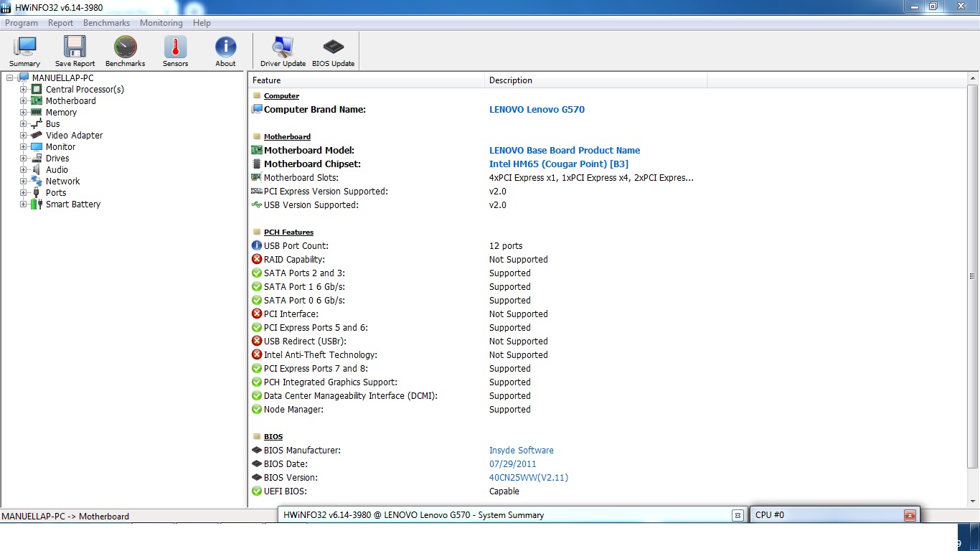Select the Video Adapter node icon
Screen dimensions: 980x551
(x=37, y=135)
